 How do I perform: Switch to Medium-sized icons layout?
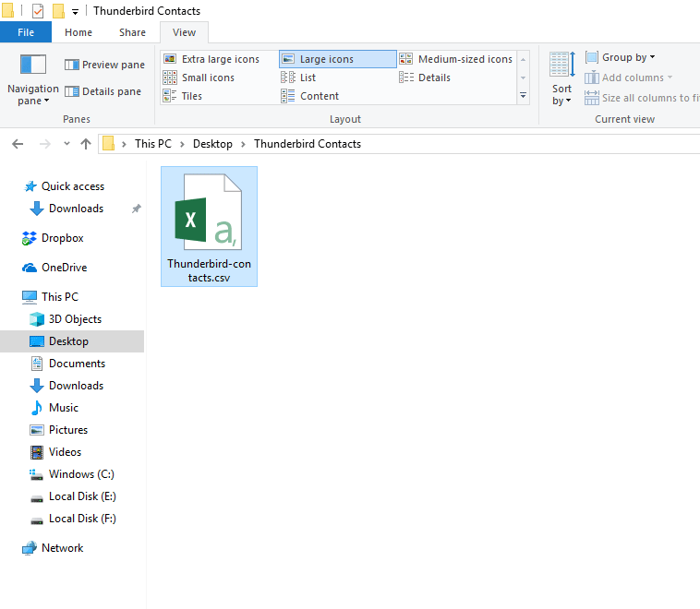(456, 59)
